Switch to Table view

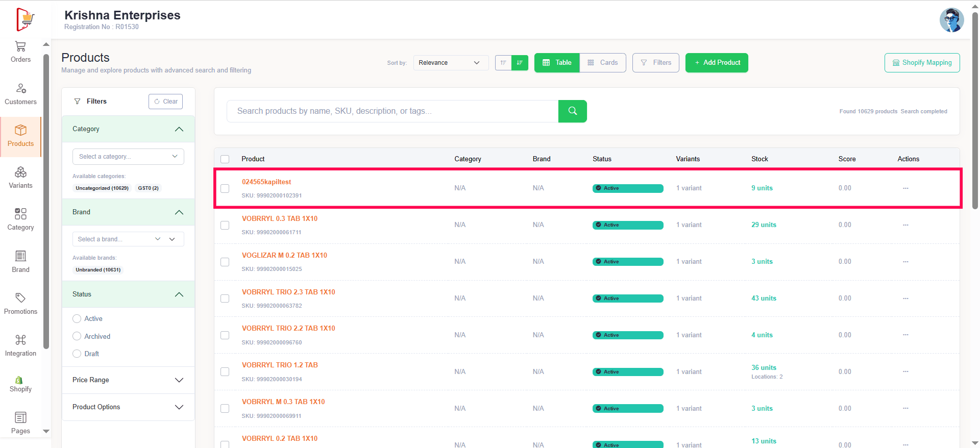click(x=557, y=63)
